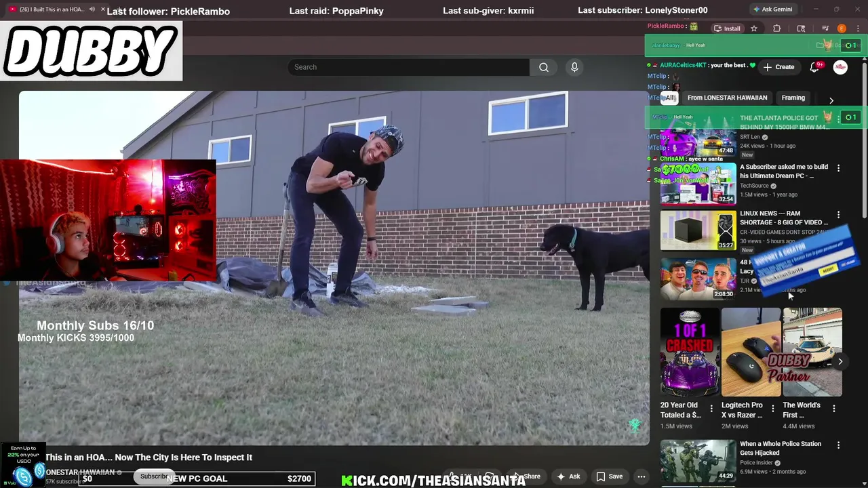Open more actions ellipsis below video

point(641,476)
